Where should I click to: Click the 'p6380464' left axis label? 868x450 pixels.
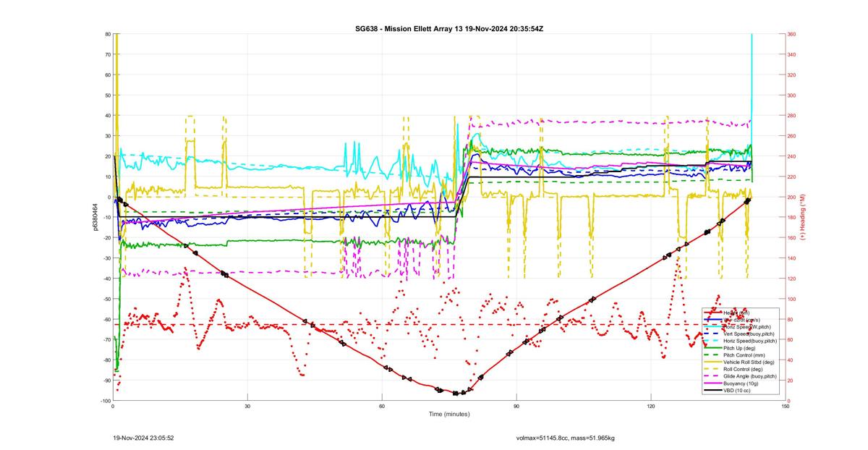click(95, 217)
